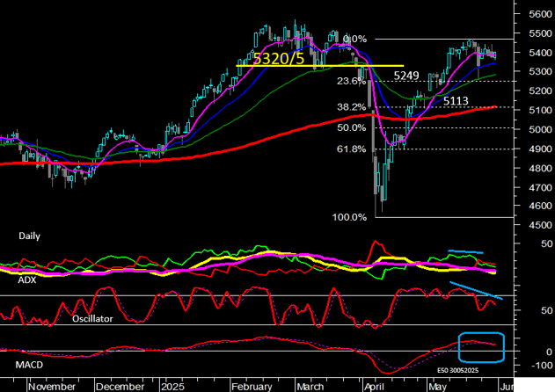The image size is (555, 392).
Task: Select the 5249 level annotation
Action: [x=406, y=76]
